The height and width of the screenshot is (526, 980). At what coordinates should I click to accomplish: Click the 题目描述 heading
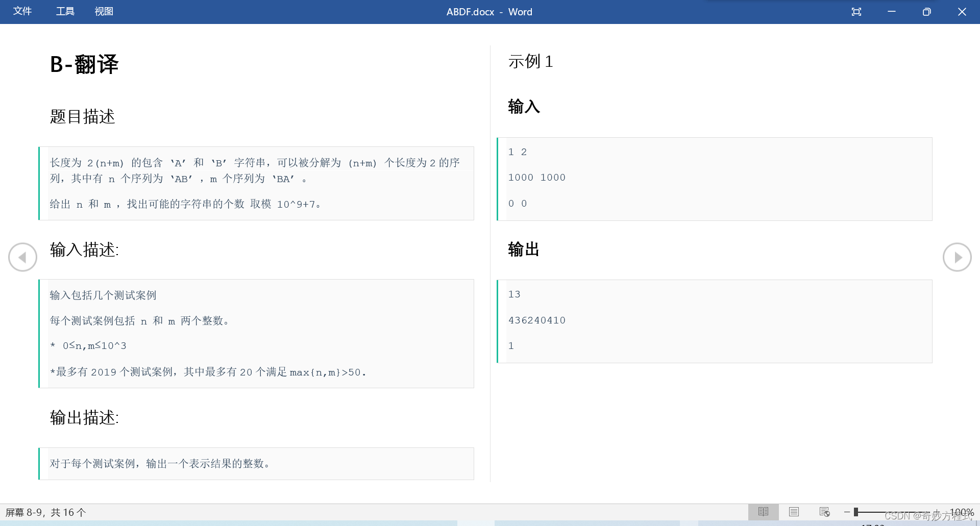click(82, 116)
